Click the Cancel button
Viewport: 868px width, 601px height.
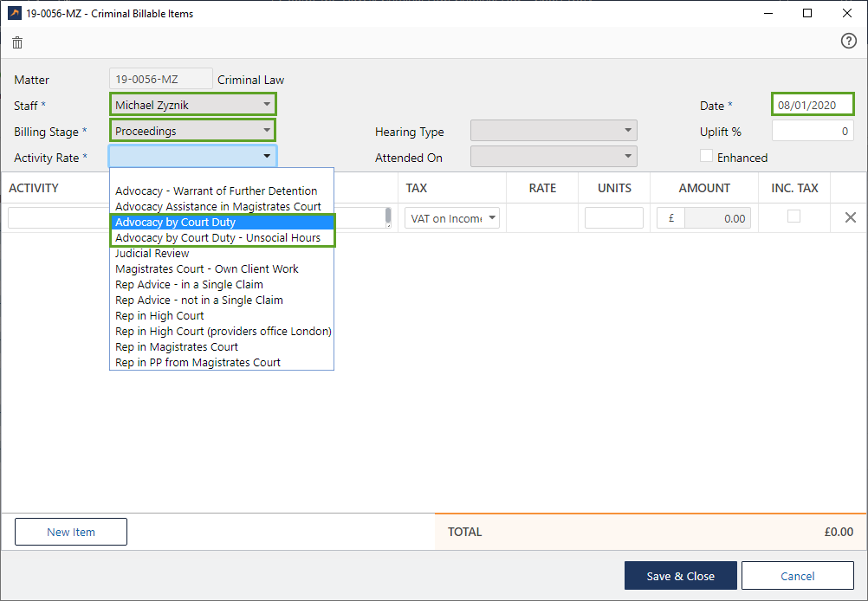(x=797, y=576)
